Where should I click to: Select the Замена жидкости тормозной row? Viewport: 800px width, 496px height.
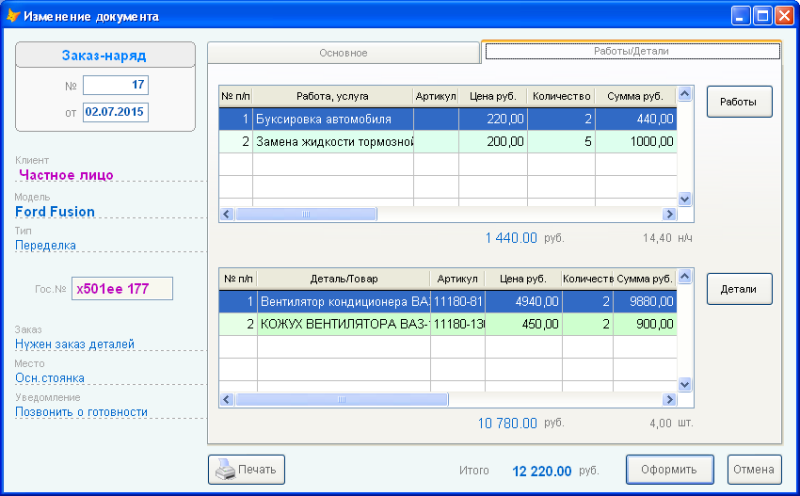point(448,141)
